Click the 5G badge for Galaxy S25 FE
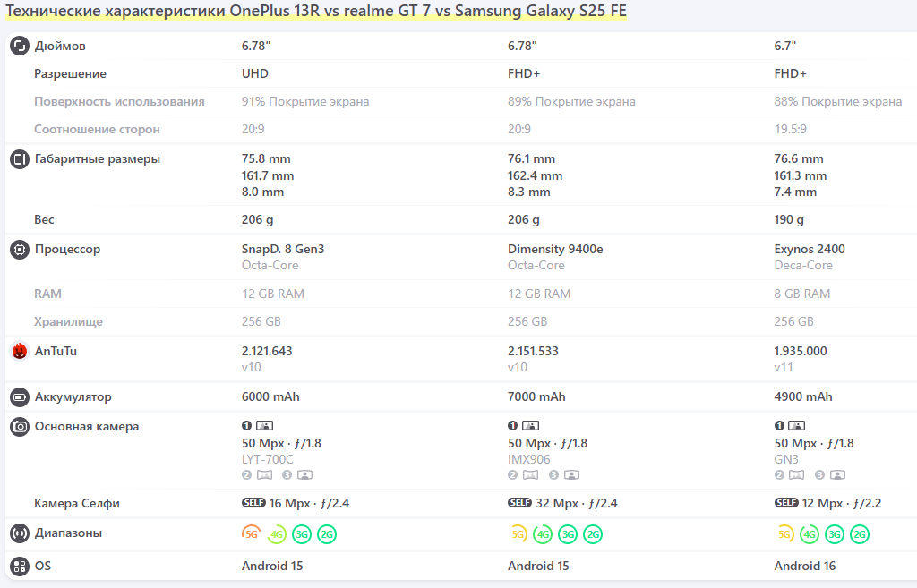 click(784, 533)
